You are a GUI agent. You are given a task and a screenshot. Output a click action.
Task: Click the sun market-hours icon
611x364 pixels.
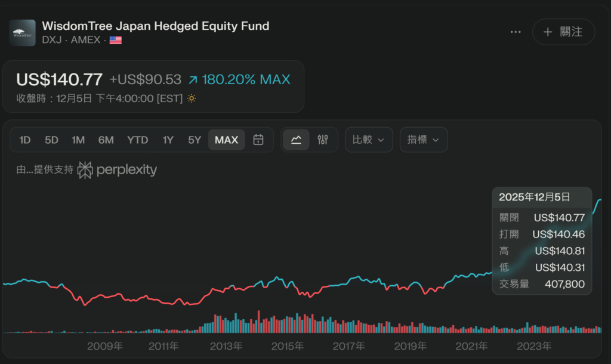(x=192, y=98)
